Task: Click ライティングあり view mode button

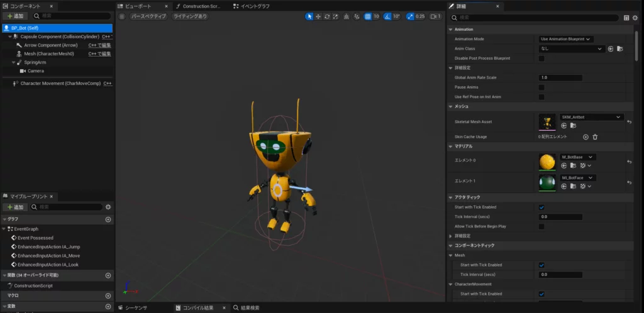Action: pos(190,16)
